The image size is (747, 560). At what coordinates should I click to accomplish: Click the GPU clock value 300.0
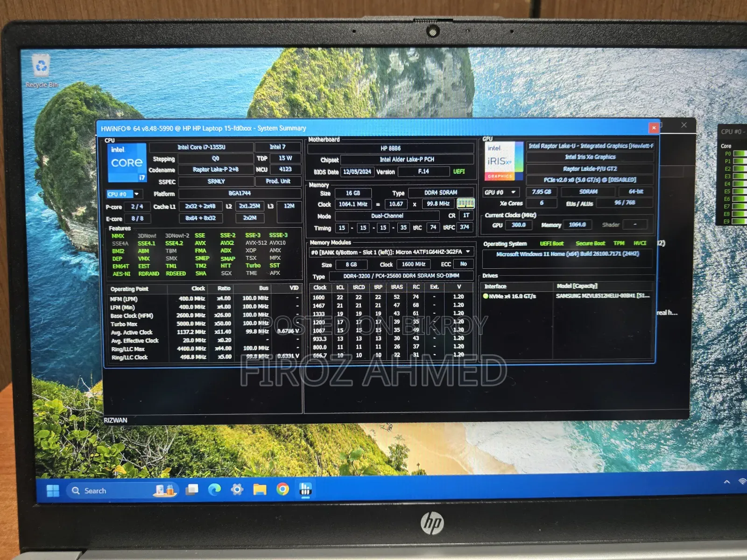(x=519, y=225)
